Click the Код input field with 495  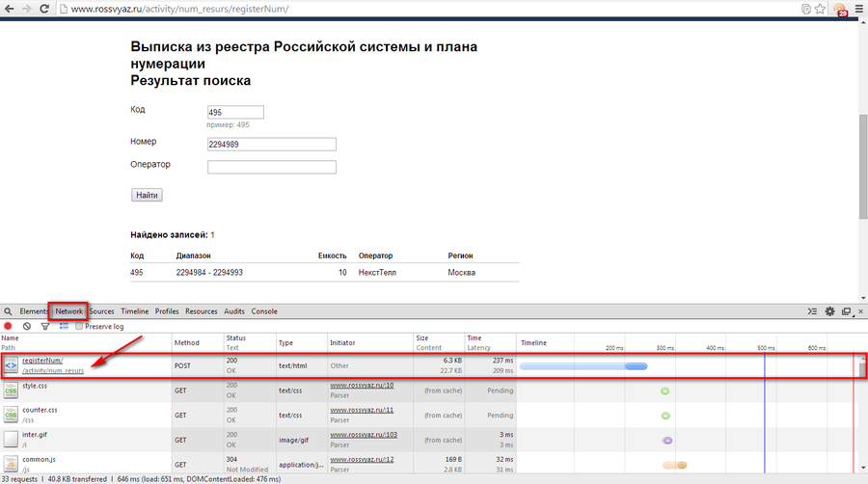click(x=235, y=113)
